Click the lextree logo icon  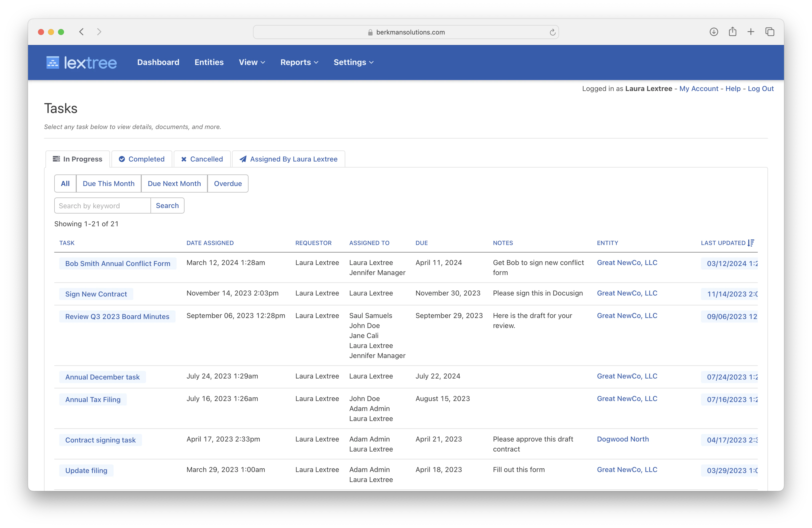coord(53,62)
